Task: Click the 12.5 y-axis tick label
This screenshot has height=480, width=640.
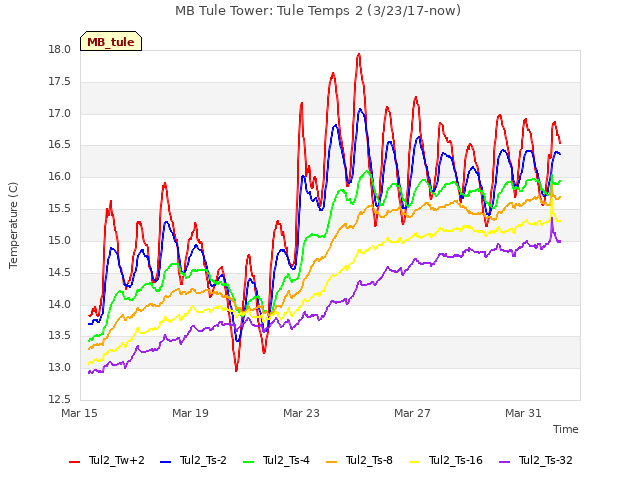Action: (x=60, y=399)
